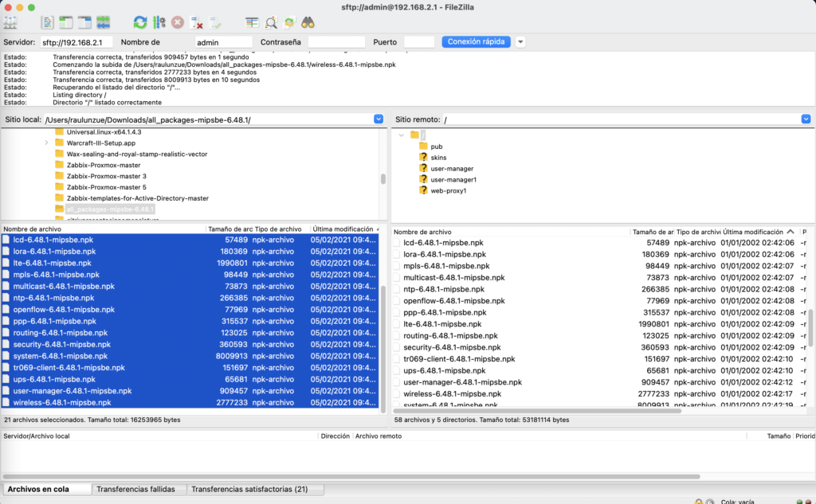Expand the Sitio local path dropdown
Screen dimensions: 816x504
(379, 119)
